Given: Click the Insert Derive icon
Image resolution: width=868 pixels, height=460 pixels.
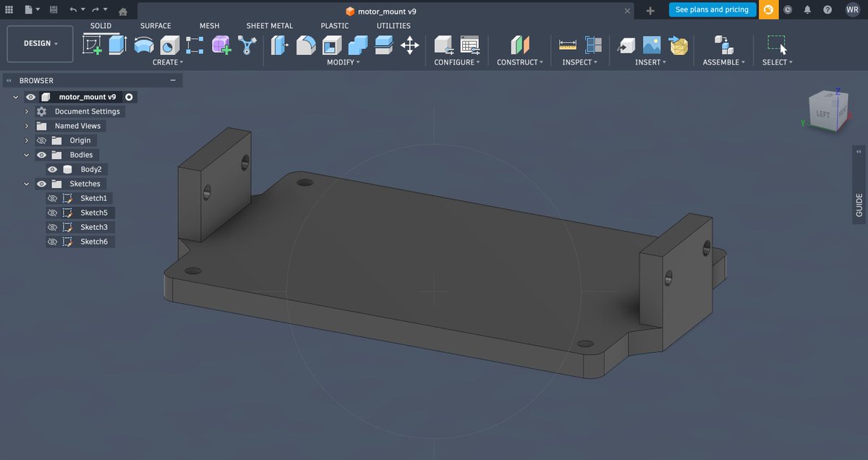Looking at the screenshot, I should [x=626, y=45].
